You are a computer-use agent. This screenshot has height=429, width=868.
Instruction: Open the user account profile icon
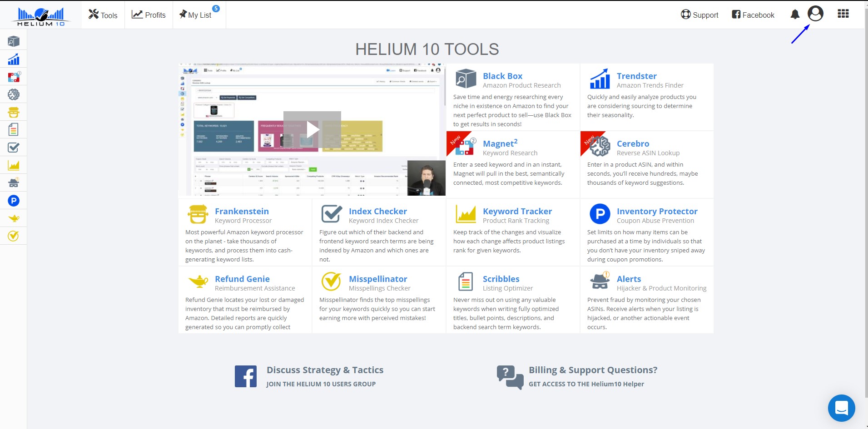[815, 14]
